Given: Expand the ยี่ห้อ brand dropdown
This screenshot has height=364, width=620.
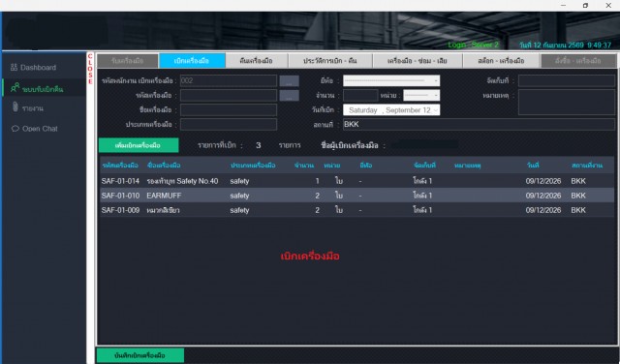Looking at the screenshot, I should click(x=391, y=80).
